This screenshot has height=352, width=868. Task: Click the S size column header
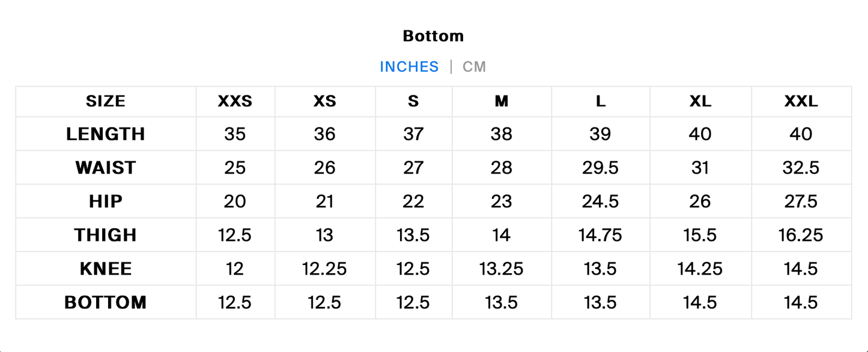(x=413, y=102)
